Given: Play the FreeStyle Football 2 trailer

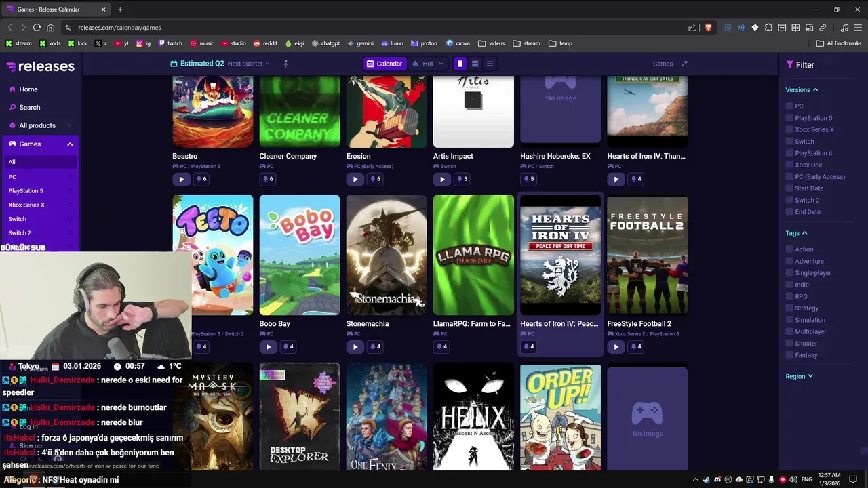Looking at the screenshot, I should tap(615, 346).
